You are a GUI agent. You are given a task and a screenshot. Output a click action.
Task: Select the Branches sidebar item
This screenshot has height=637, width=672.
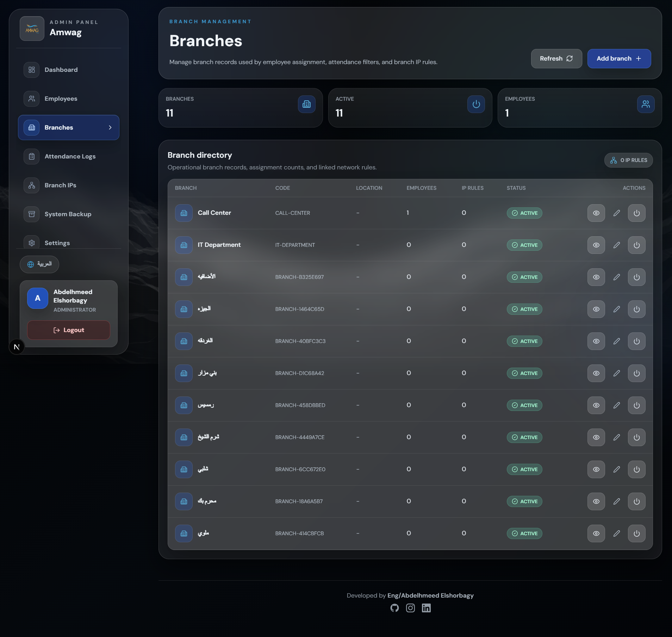click(x=69, y=127)
